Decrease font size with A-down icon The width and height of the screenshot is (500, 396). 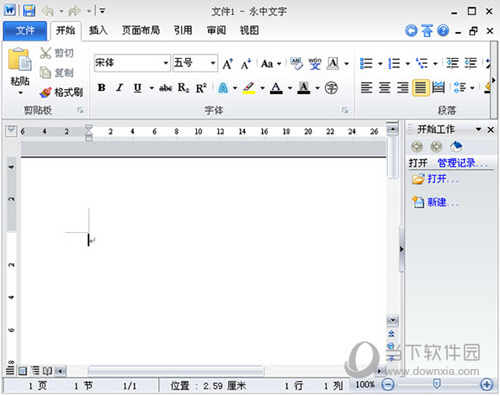coord(246,63)
